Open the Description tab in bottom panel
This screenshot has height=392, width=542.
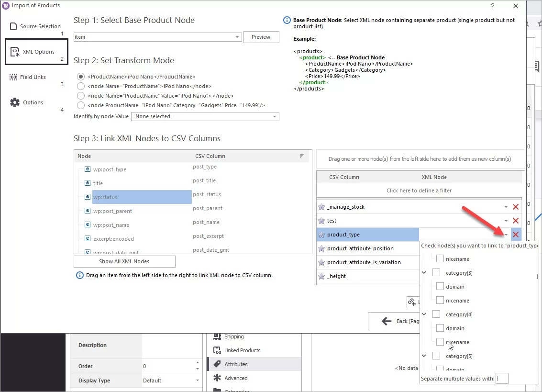pyautogui.click(x=92, y=345)
